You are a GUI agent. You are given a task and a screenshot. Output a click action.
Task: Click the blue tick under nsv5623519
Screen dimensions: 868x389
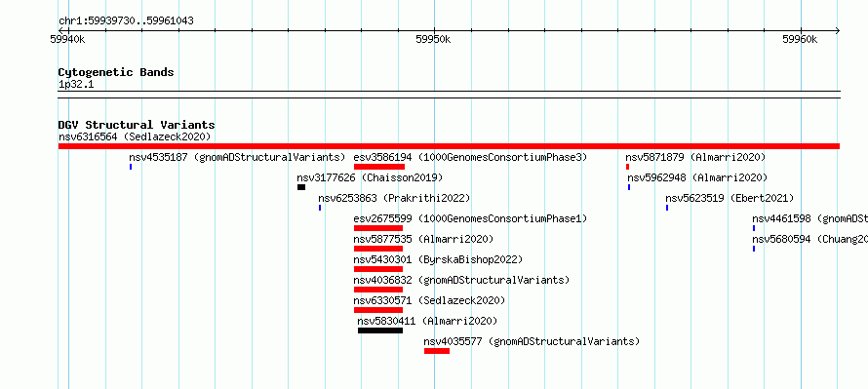point(667,208)
